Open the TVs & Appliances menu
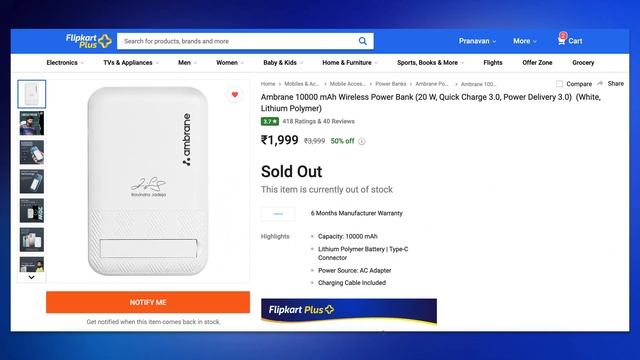Screen dimensions: 640x360 click(131, 62)
